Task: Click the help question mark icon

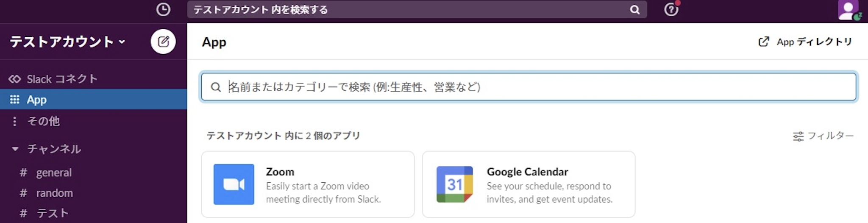Action: [x=671, y=9]
